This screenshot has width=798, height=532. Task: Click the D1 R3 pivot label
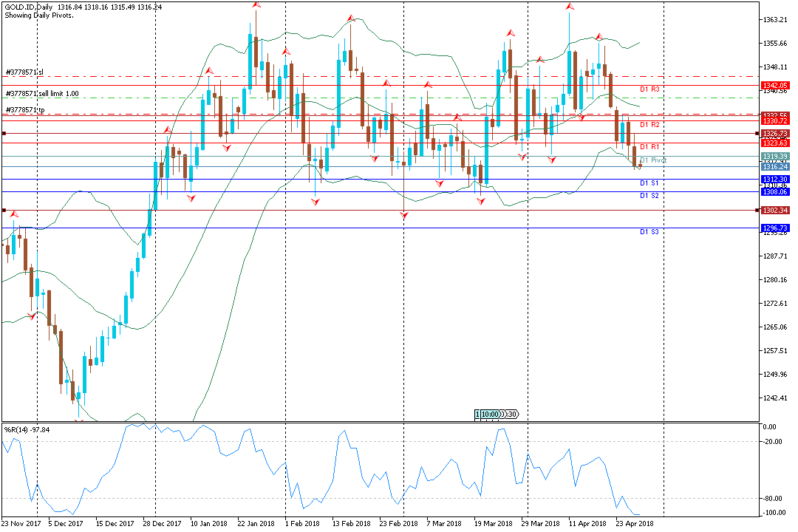pos(649,89)
